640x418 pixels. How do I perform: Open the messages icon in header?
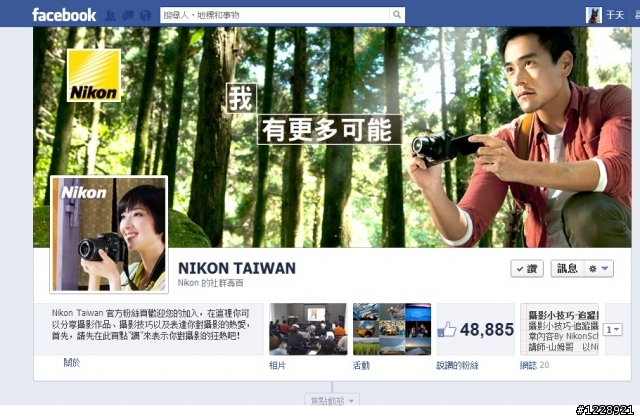(x=128, y=16)
